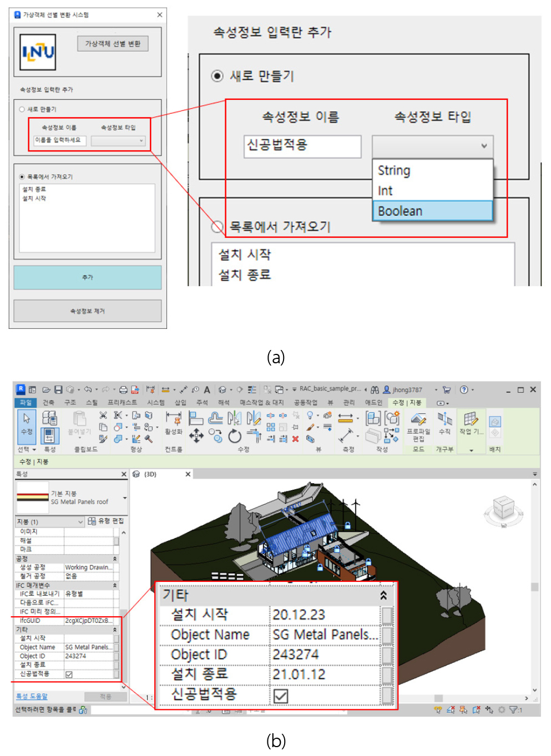Click the 가상객체 선별 변환 button
Screen dimensions: 551x756
click(113, 43)
